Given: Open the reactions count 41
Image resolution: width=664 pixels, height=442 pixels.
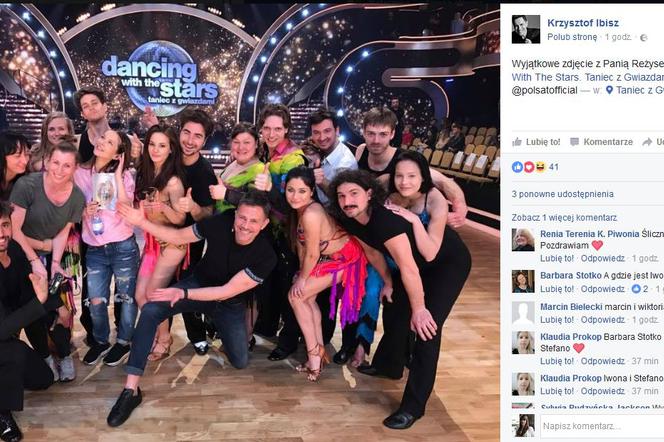Looking at the screenshot, I should 553,167.
